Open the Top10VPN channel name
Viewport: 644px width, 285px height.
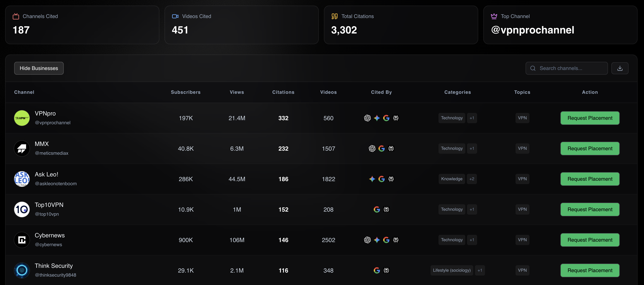tap(49, 205)
